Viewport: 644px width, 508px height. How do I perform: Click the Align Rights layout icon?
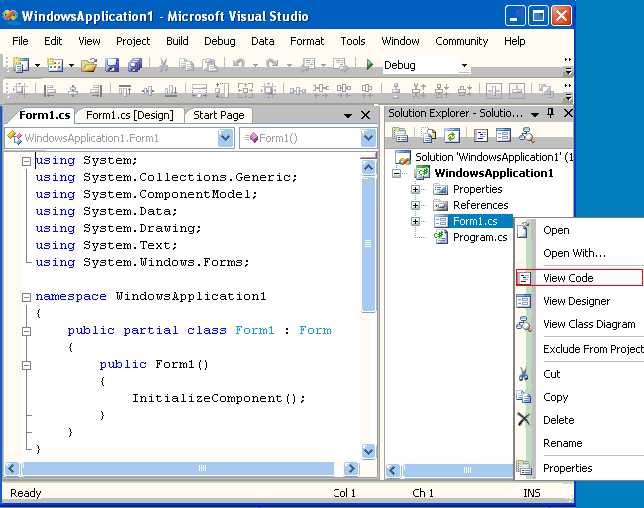96,90
